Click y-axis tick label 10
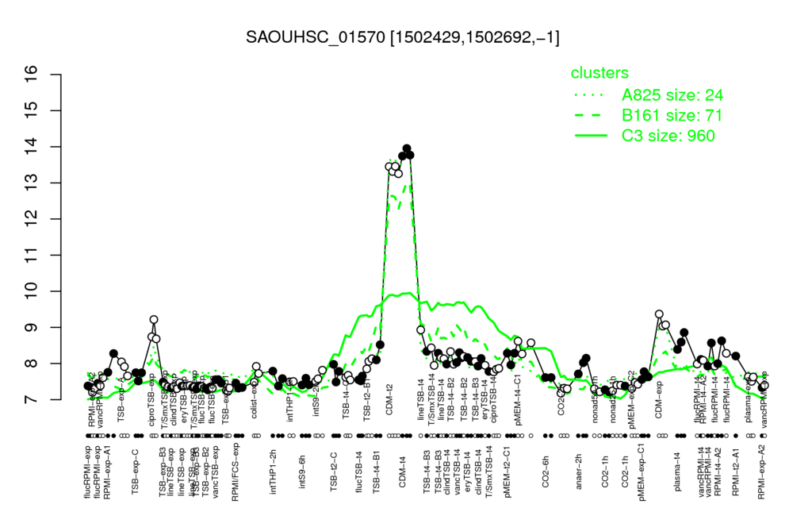The image size is (812, 508). coord(31,291)
